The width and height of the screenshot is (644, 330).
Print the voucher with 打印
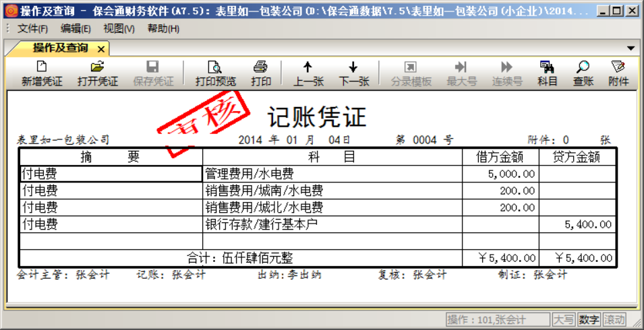point(261,67)
